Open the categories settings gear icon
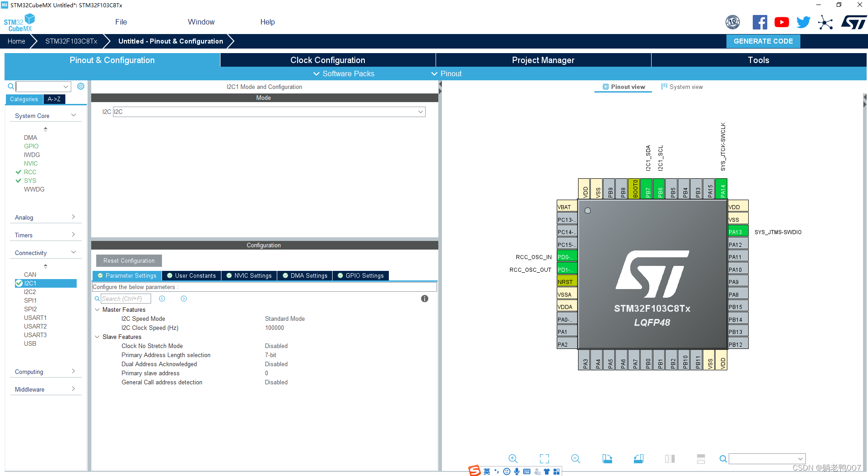The height and width of the screenshot is (476, 868). [81, 86]
